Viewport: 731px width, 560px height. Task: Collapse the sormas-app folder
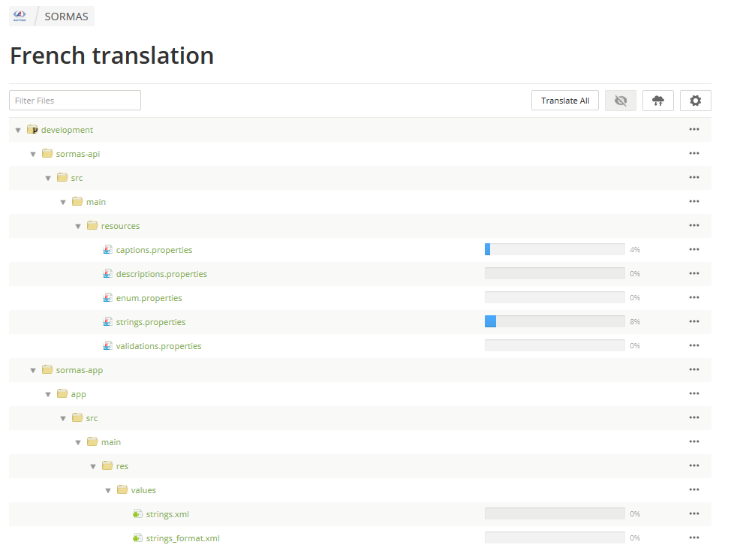[x=32, y=369]
